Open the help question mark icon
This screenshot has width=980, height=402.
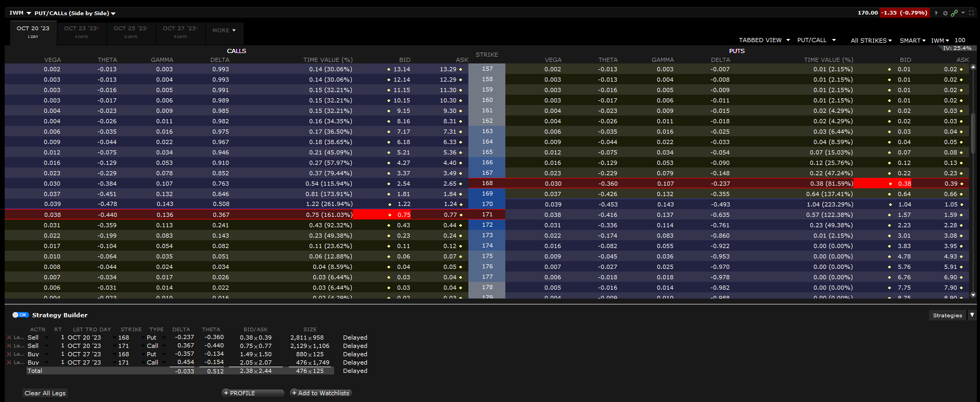936,13
